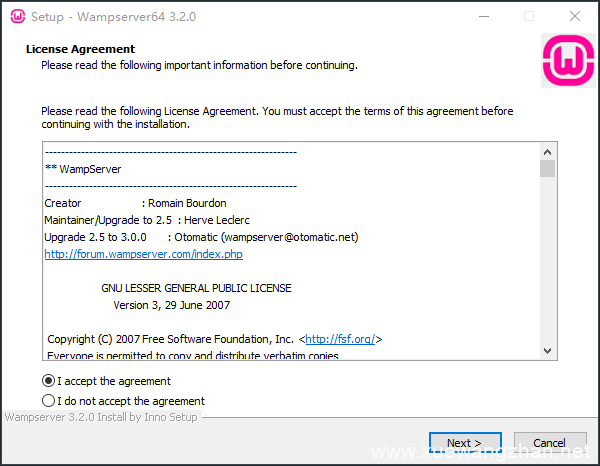The width and height of the screenshot is (600, 466).
Task: Open the forum.wampserver.com link
Action: click(143, 255)
